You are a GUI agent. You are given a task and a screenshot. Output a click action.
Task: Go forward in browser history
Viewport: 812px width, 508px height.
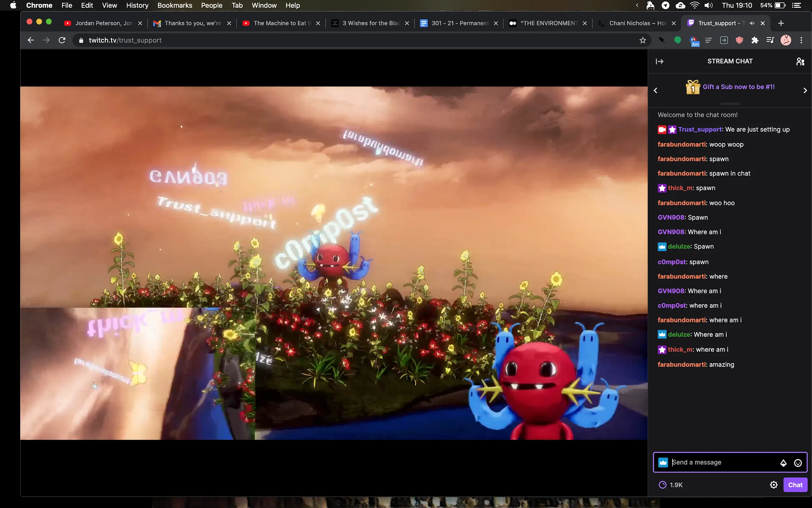click(x=46, y=40)
